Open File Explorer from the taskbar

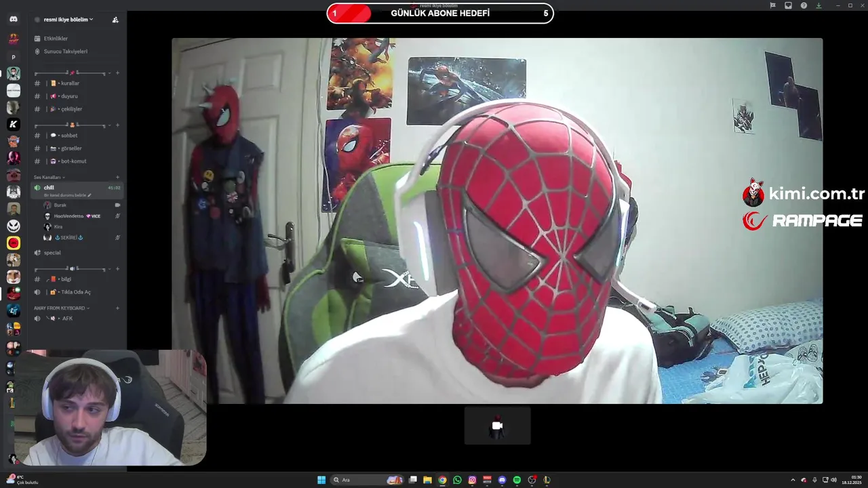(x=427, y=480)
